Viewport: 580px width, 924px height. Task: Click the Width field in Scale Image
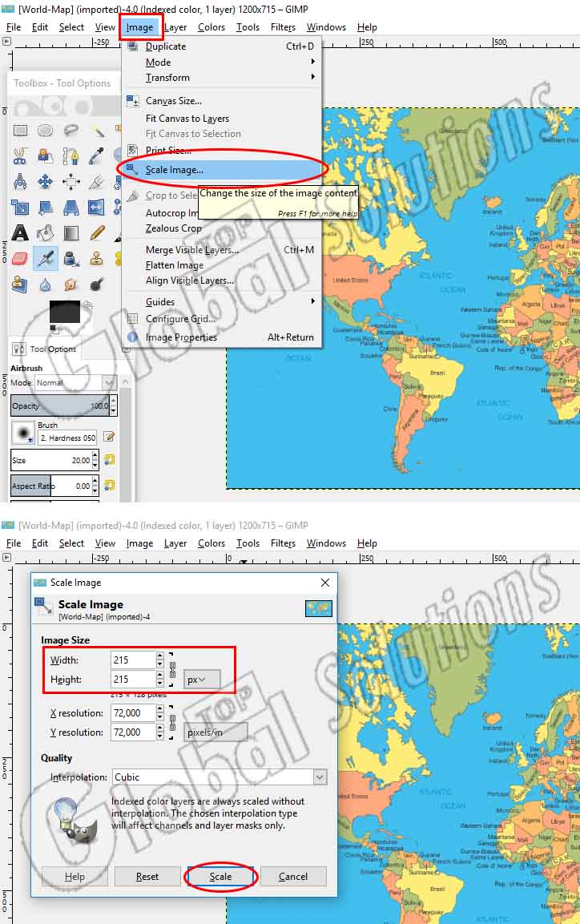(133, 660)
